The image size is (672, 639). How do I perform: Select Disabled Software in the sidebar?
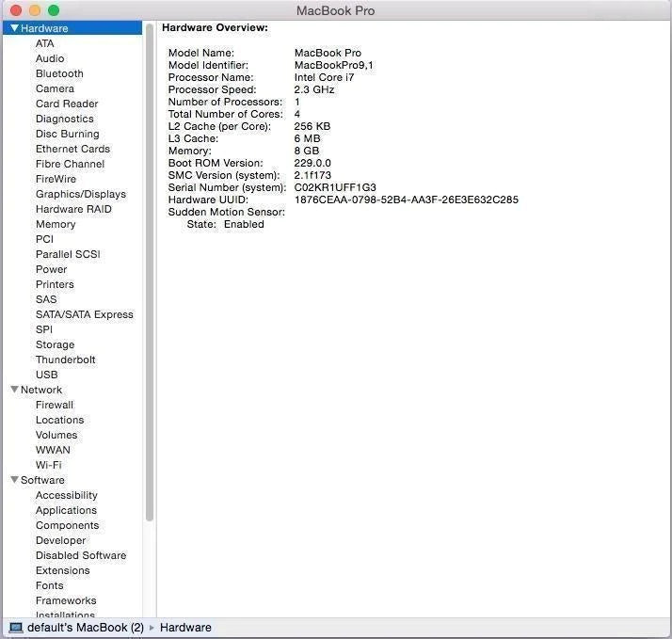(x=80, y=555)
